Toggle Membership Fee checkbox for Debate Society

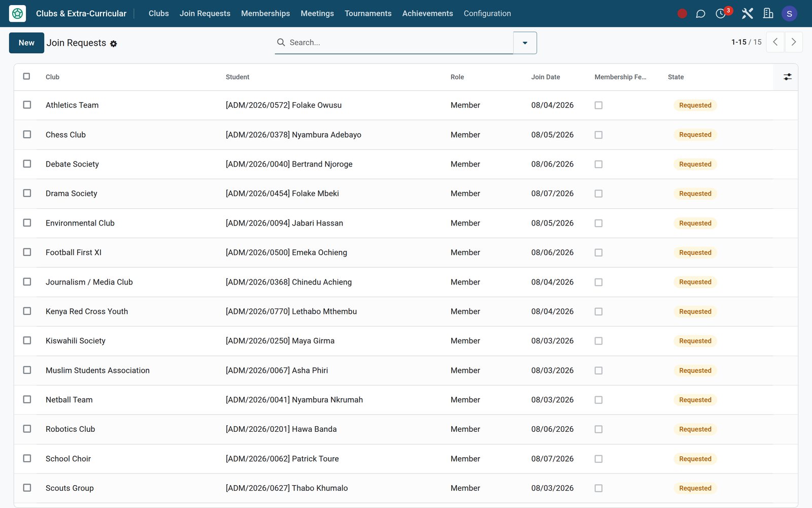click(x=598, y=164)
